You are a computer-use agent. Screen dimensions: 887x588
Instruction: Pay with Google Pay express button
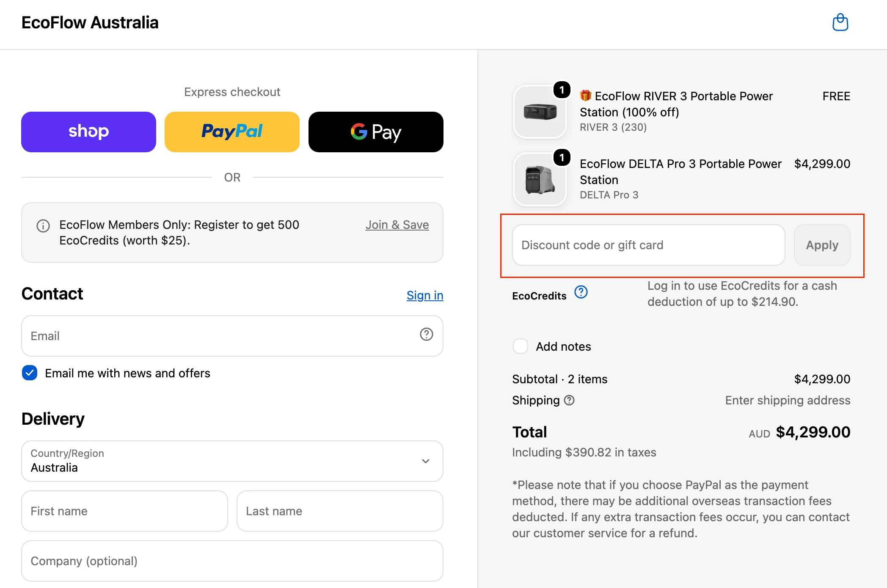[376, 132]
